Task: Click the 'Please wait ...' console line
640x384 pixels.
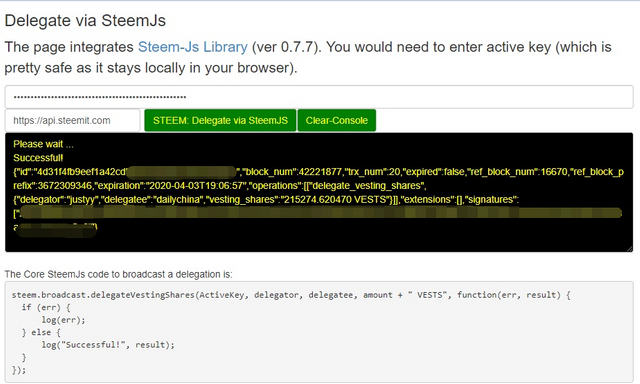Action: coord(43,144)
